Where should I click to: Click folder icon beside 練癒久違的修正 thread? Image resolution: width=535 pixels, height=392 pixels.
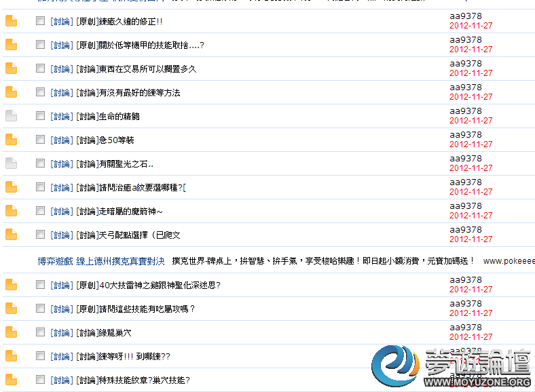tap(12, 21)
